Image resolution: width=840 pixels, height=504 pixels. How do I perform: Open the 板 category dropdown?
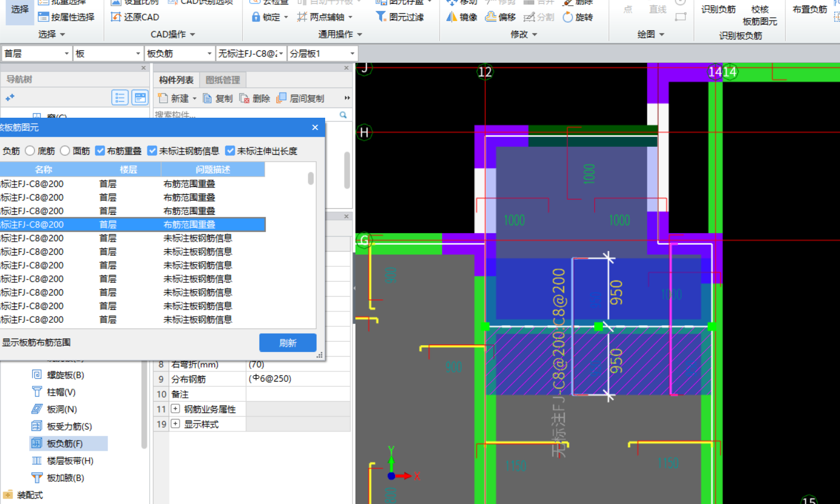pos(138,54)
